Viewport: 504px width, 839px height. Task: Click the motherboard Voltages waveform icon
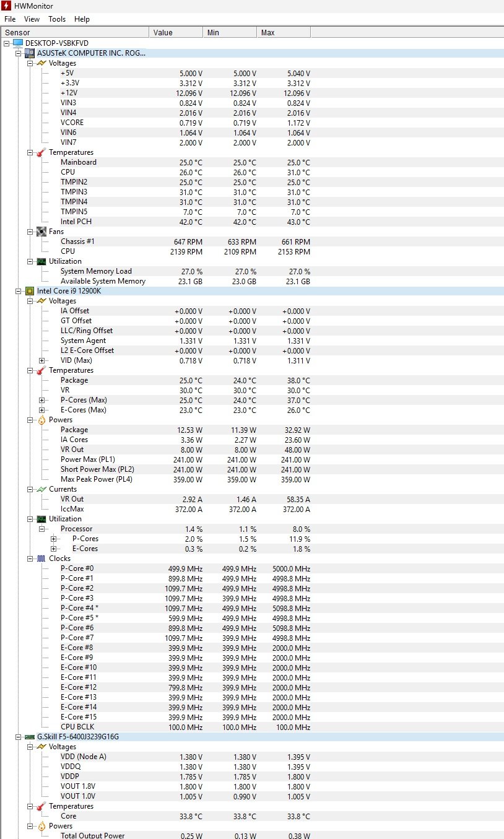point(41,63)
